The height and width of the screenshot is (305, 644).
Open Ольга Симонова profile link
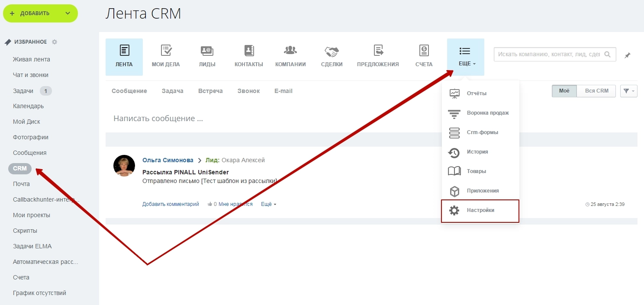pos(168,160)
